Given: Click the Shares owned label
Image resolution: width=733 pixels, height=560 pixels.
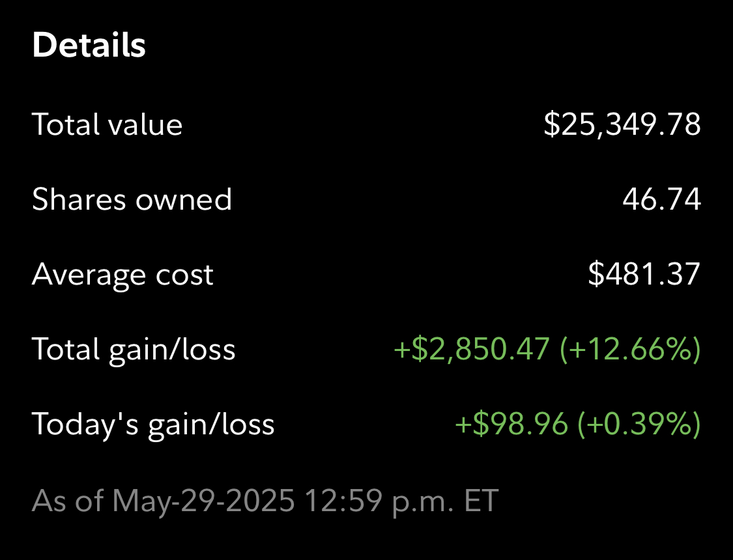Looking at the screenshot, I should click(132, 199).
